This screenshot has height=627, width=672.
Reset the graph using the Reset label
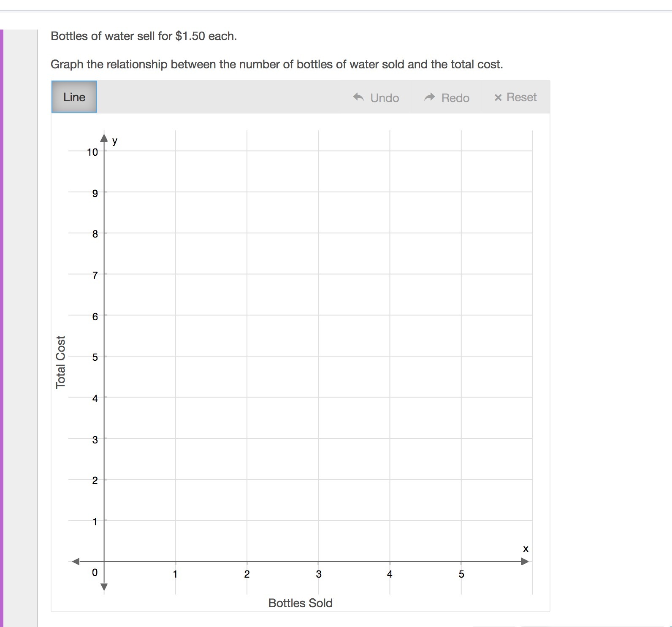click(522, 97)
